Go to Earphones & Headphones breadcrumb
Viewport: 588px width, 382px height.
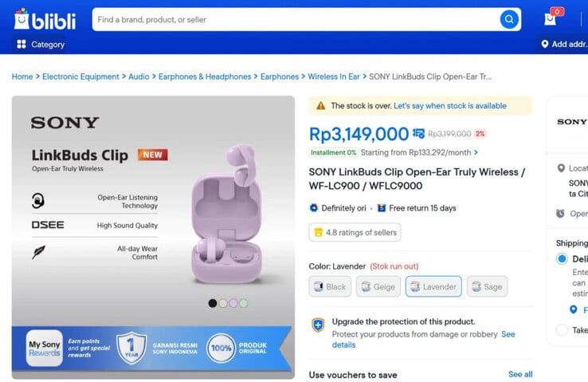[205, 77]
